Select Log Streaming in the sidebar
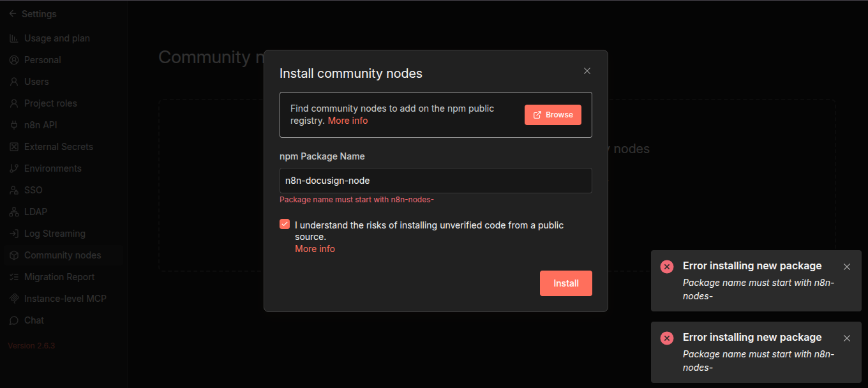This screenshot has height=388, width=868. pyautogui.click(x=54, y=234)
